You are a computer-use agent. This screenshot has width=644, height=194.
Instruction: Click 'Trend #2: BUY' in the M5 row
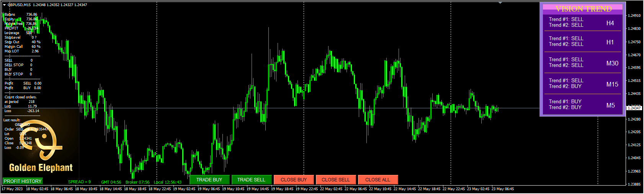565,108
